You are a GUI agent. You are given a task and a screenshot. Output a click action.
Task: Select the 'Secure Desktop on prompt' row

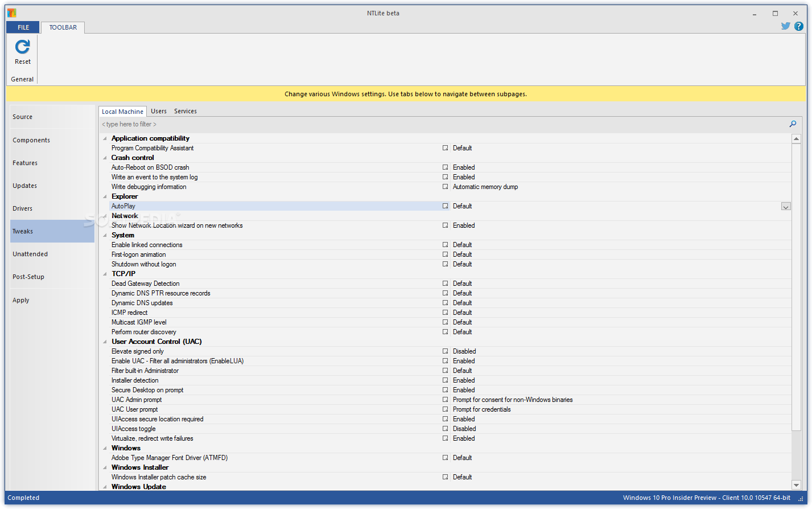[x=450, y=390]
